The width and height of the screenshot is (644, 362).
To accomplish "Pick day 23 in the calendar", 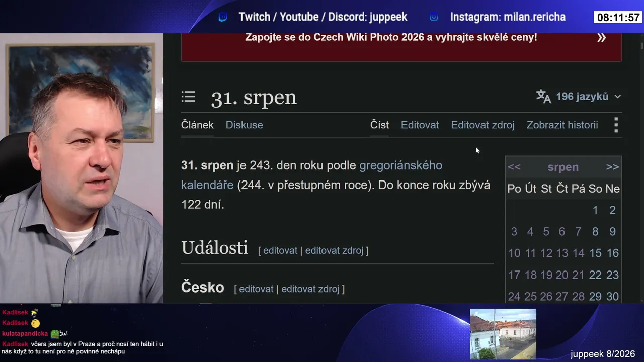I will (x=612, y=275).
